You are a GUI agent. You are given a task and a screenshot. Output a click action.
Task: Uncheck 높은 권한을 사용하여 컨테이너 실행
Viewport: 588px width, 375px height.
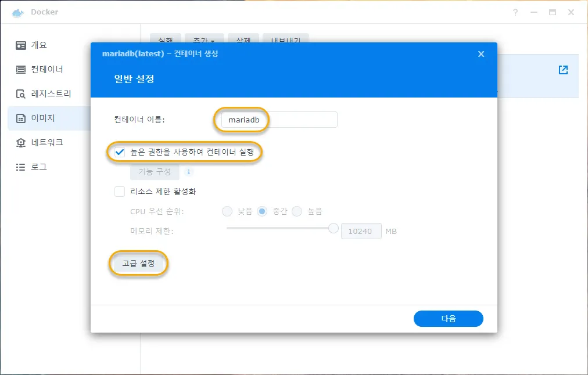120,152
